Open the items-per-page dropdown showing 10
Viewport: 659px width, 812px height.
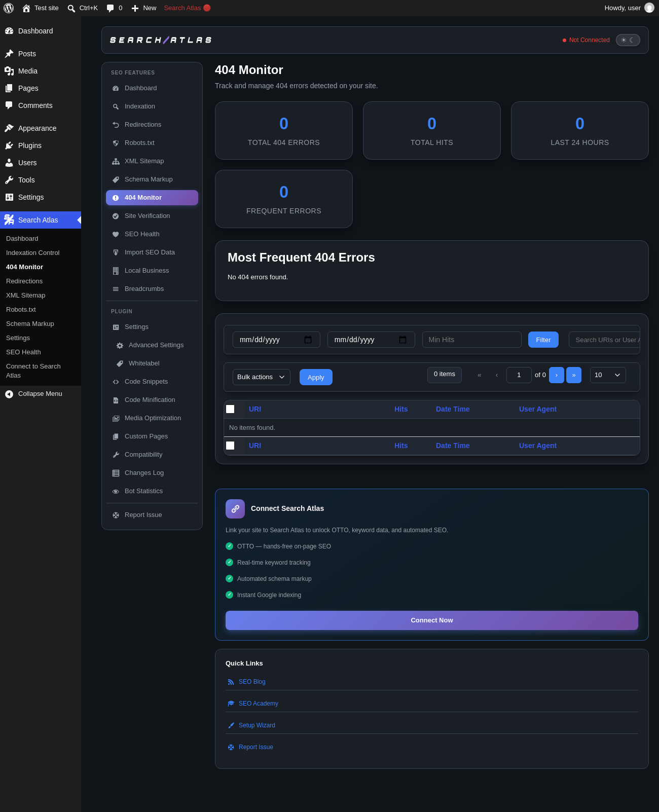pos(608,375)
